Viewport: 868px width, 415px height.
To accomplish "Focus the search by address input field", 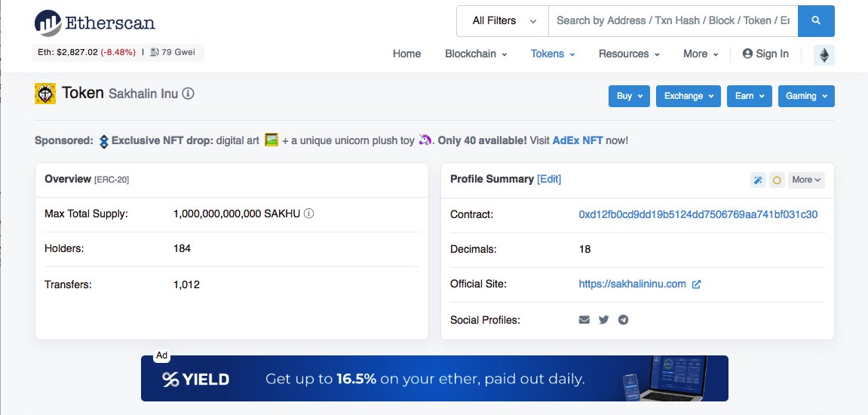I will tap(673, 21).
